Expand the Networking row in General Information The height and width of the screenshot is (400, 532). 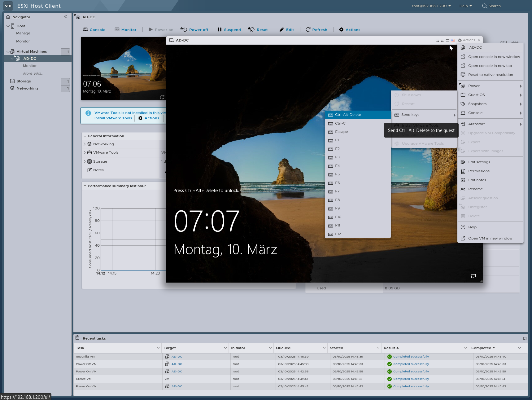pyautogui.click(x=85, y=144)
